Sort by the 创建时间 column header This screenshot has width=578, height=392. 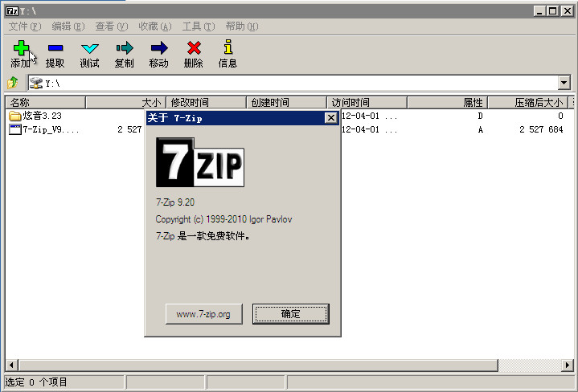pyautogui.click(x=287, y=103)
